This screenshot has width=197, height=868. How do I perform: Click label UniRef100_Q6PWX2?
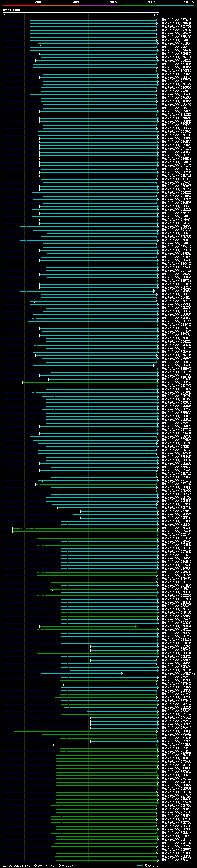(x=177, y=785)
